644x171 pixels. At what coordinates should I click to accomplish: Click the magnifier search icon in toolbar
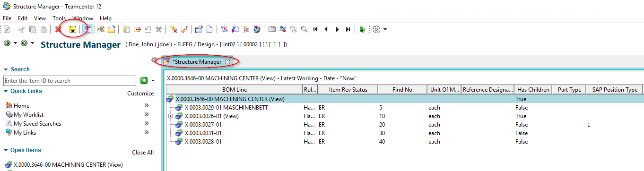tap(305, 29)
